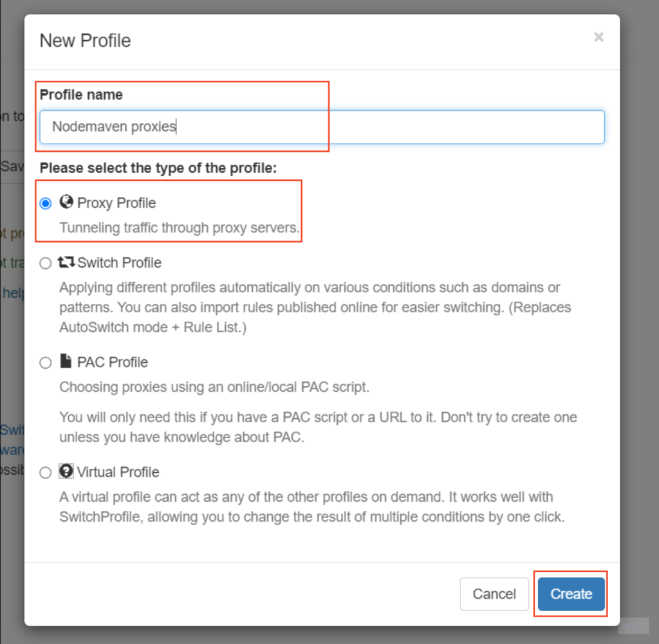Screen dimensions: 659x644
Task: Click the PAC Profile label text
Action: tap(114, 362)
